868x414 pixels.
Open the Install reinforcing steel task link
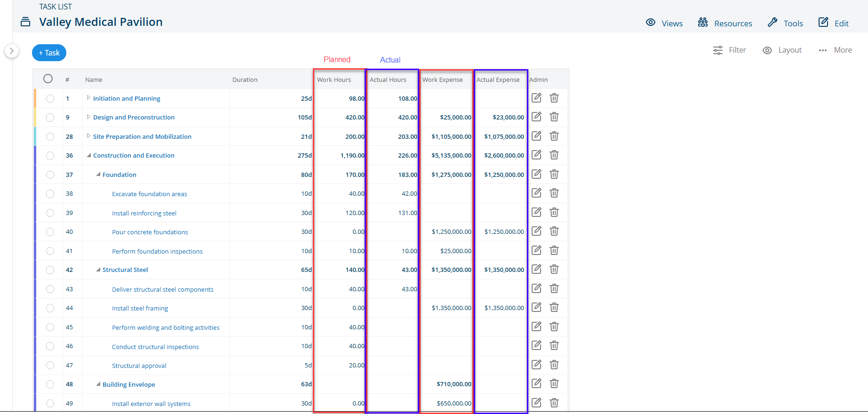[144, 213]
